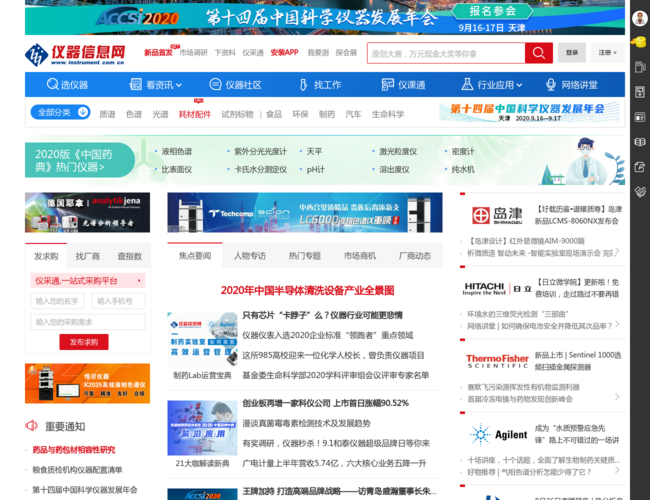Switch to the 市场商机 tab
650x500 pixels.
pos(360,256)
